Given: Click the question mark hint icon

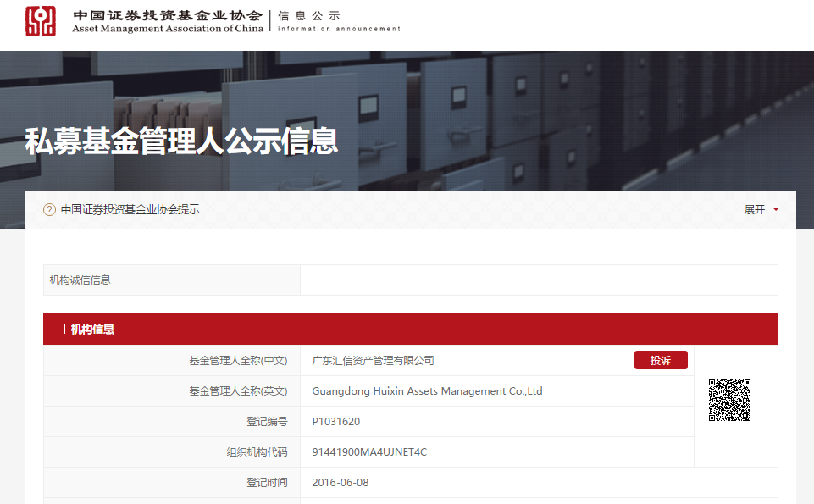Looking at the screenshot, I should [49, 210].
